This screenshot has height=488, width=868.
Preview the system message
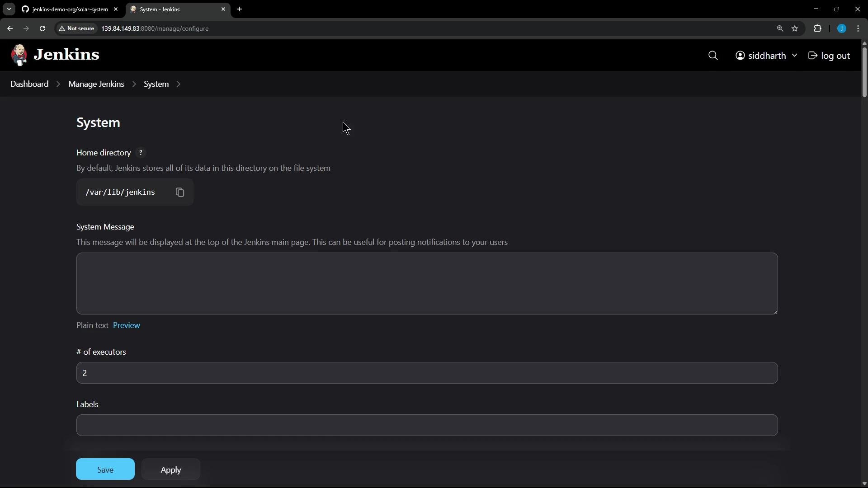pyautogui.click(x=127, y=325)
